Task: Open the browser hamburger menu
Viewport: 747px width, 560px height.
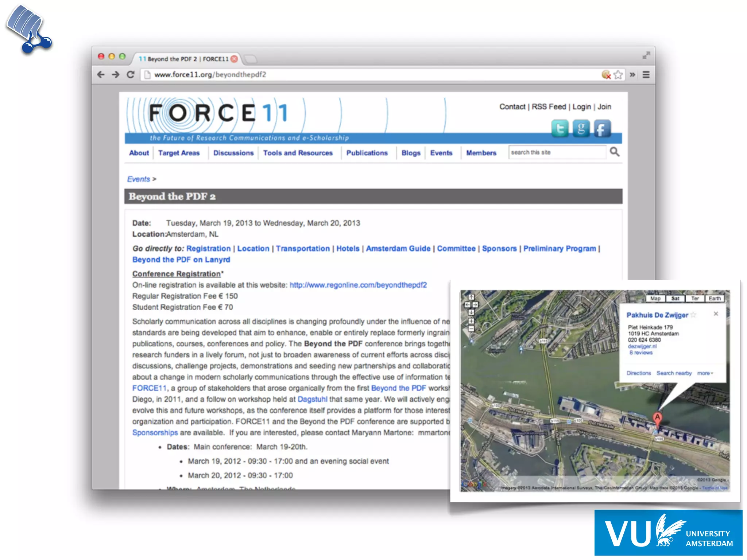Action: tap(646, 75)
